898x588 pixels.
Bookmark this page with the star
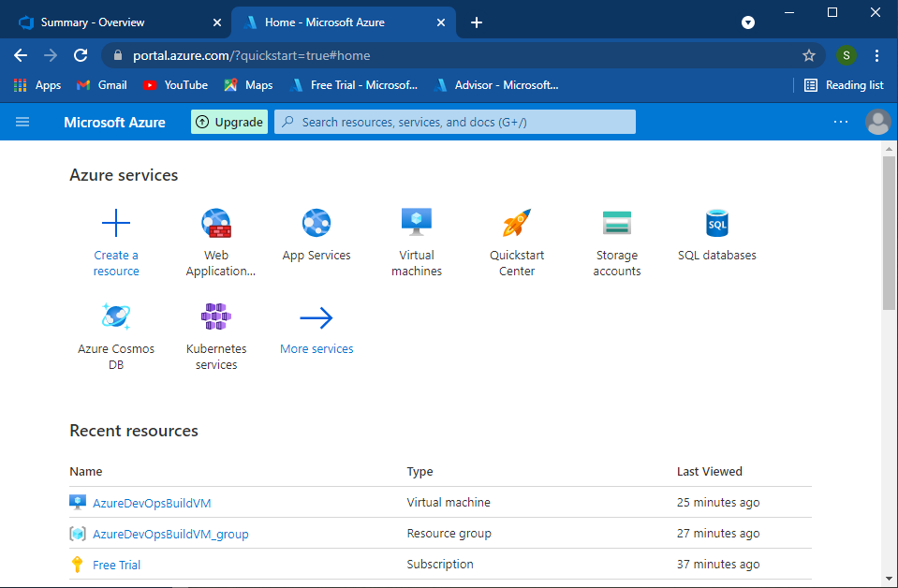(808, 55)
